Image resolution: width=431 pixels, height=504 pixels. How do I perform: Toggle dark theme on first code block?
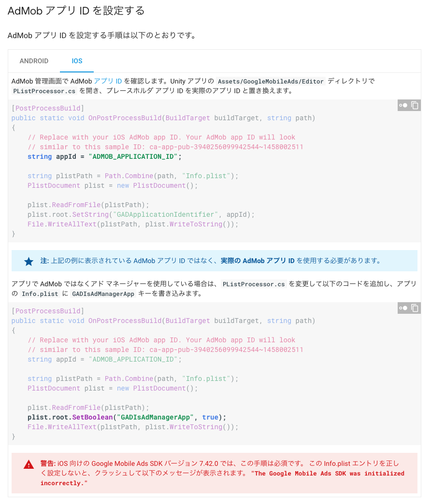click(403, 105)
